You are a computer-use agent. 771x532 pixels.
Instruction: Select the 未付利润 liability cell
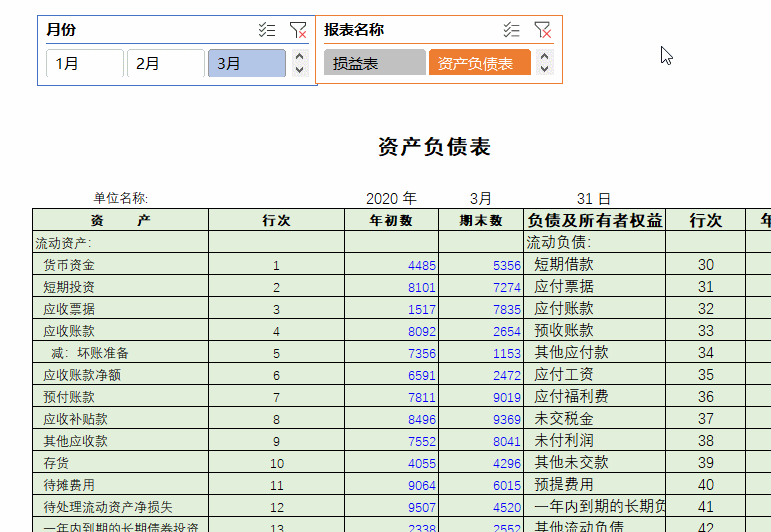coord(594,441)
